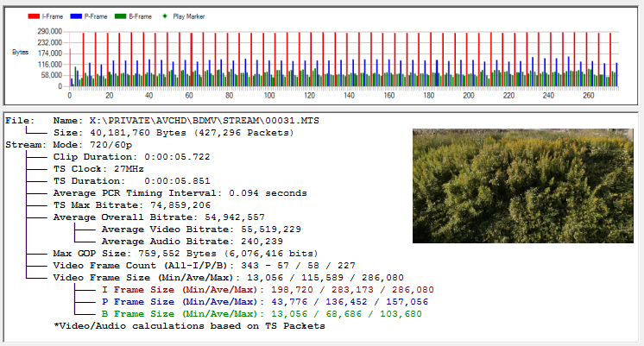
Task: Select the video preview thumbnail
Action: tap(523, 186)
